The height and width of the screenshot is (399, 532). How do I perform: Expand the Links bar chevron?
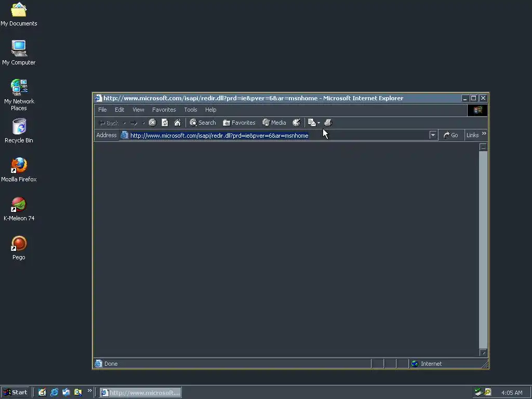coord(484,134)
